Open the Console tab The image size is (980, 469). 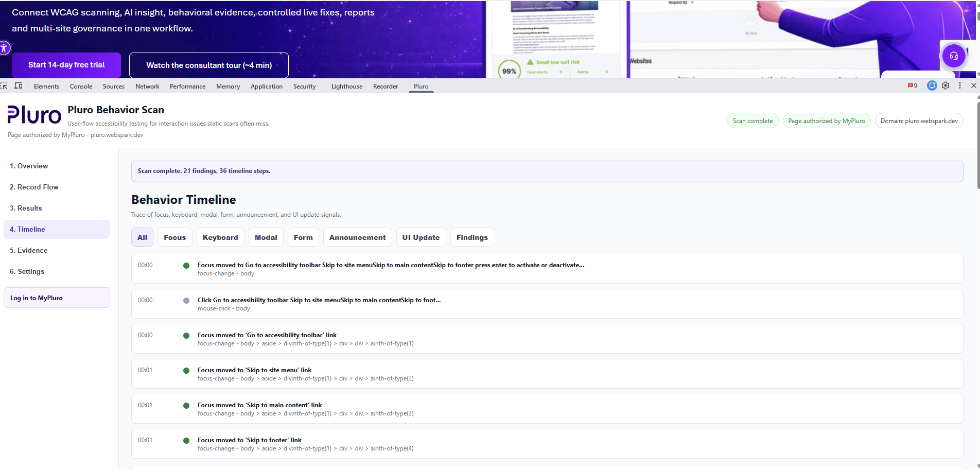[81, 86]
